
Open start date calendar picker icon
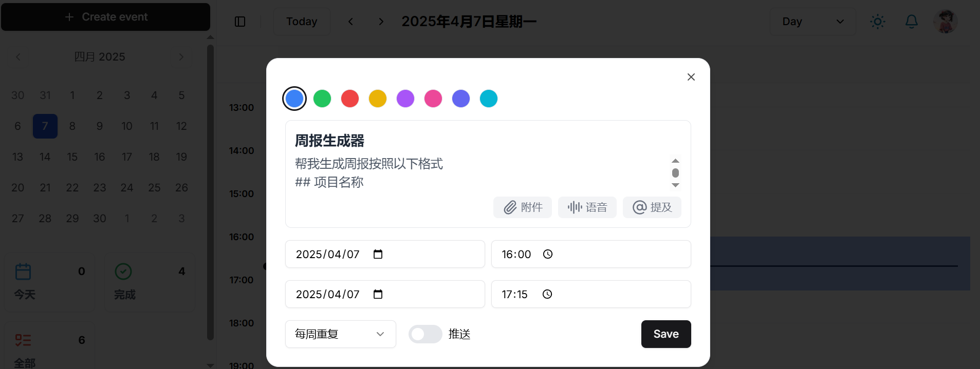click(x=378, y=254)
